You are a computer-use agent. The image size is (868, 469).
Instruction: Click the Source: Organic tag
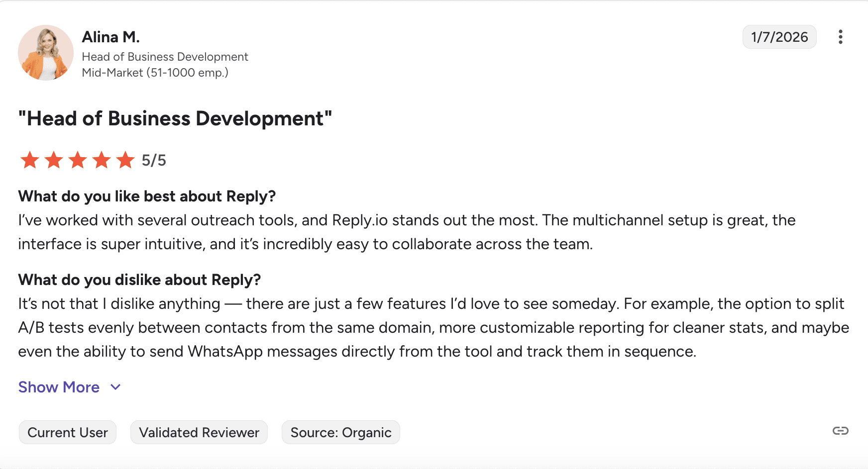[x=341, y=432]
